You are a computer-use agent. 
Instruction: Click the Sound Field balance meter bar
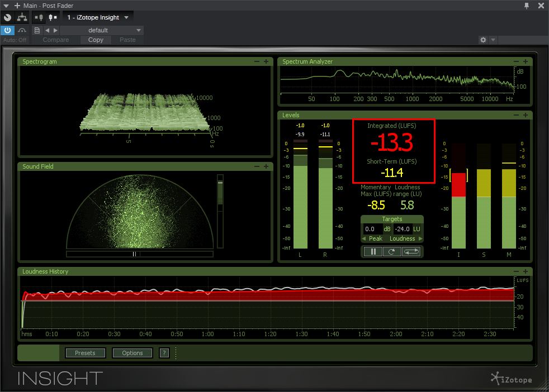pos(140,254)
